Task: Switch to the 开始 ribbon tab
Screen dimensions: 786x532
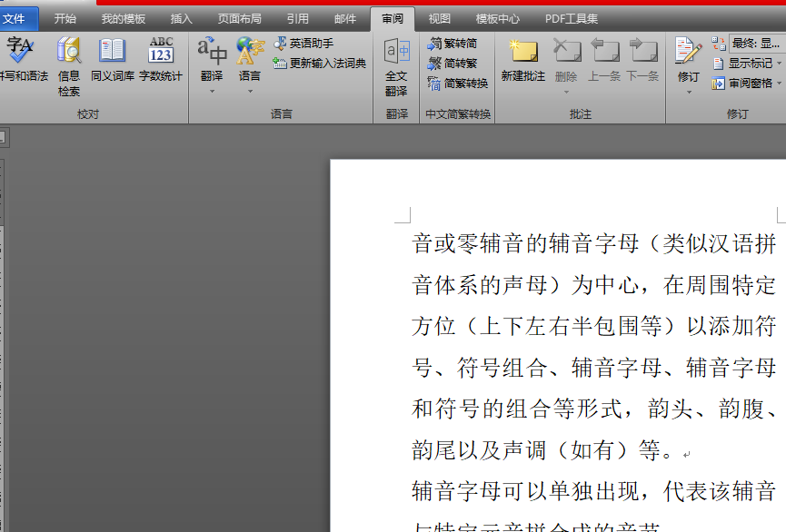Action: coord(65,19)
